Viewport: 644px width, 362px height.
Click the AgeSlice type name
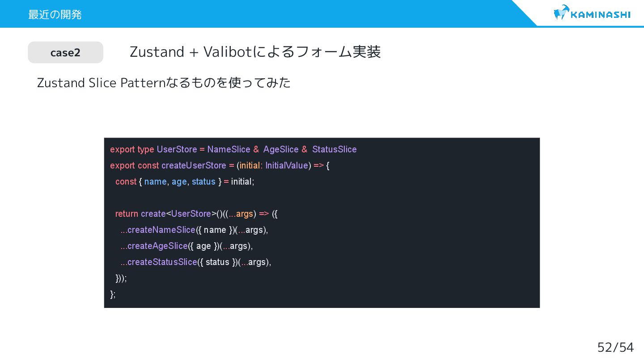point(281,149)
